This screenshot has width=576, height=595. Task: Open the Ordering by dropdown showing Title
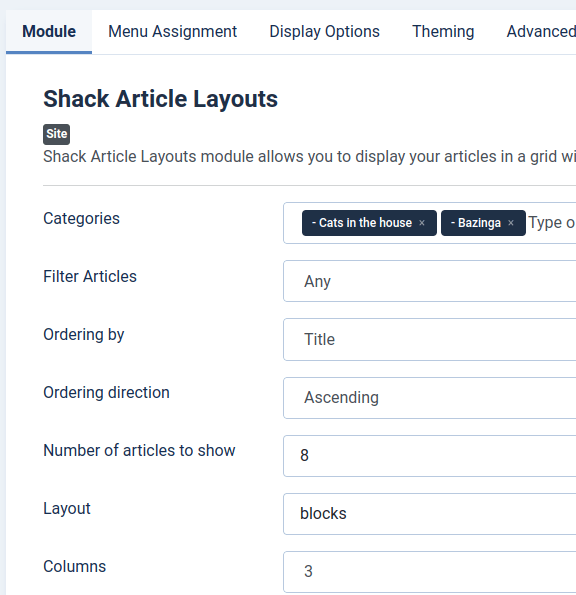point(430,339)
